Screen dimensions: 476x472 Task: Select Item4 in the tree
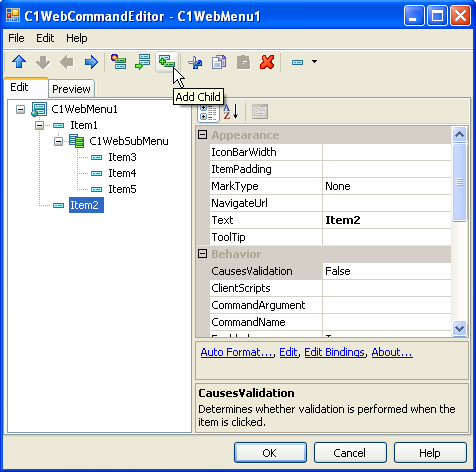[122, 173]
